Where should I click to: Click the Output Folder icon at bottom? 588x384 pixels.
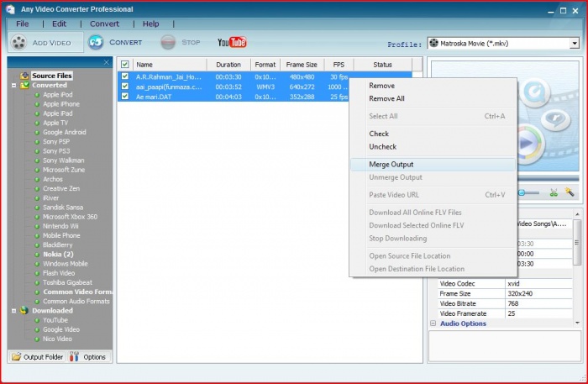tap(17, 357)
